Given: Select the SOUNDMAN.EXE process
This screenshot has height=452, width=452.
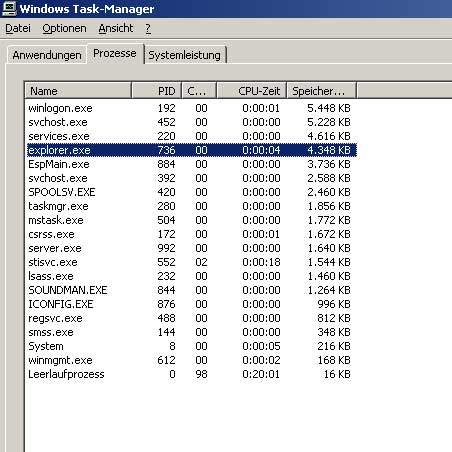Looking at the screenshot, I should [192, 290].
